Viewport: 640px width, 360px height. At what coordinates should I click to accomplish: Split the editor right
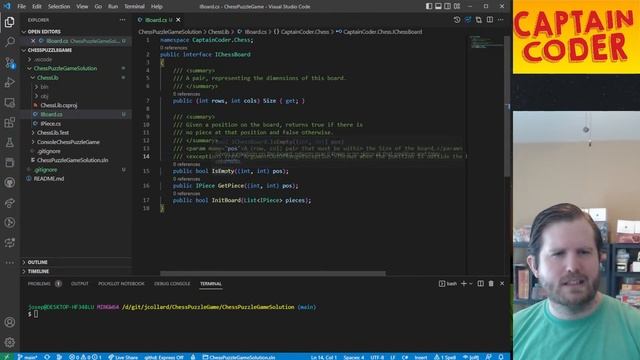[x=490, y=20]
